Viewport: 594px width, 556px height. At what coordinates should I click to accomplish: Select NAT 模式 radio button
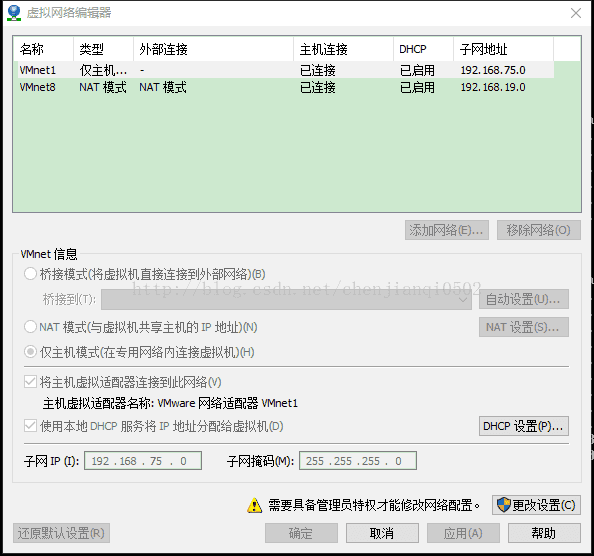(x=30, y=326)
